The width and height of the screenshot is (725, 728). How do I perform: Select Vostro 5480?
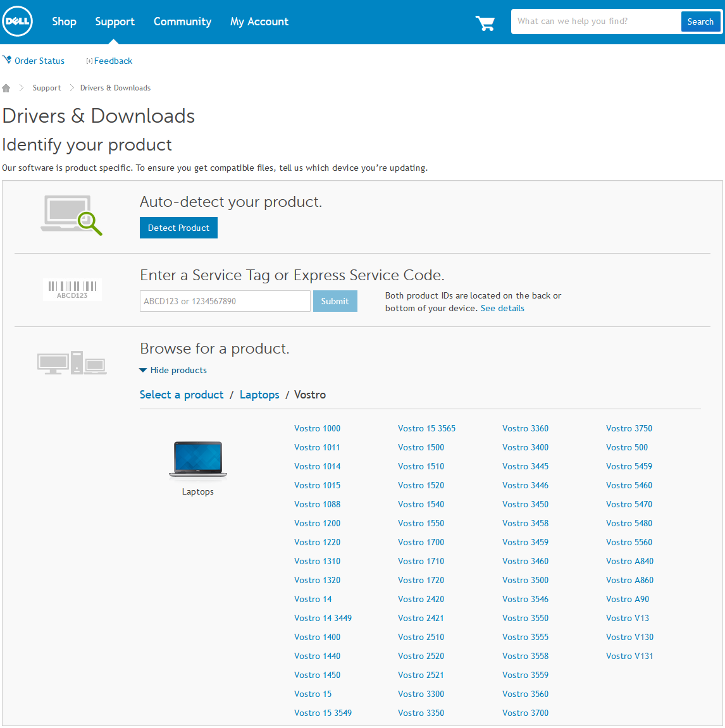tap(629, 523)
